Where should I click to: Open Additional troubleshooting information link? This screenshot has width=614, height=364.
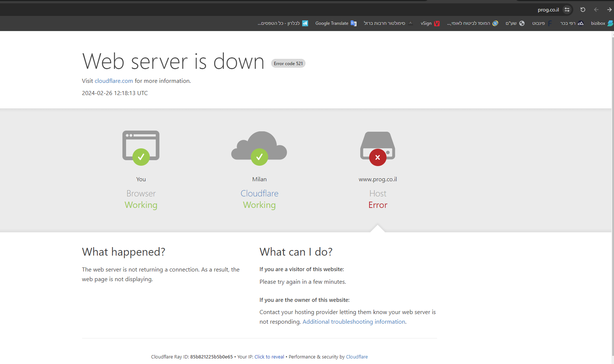point(354,322)
